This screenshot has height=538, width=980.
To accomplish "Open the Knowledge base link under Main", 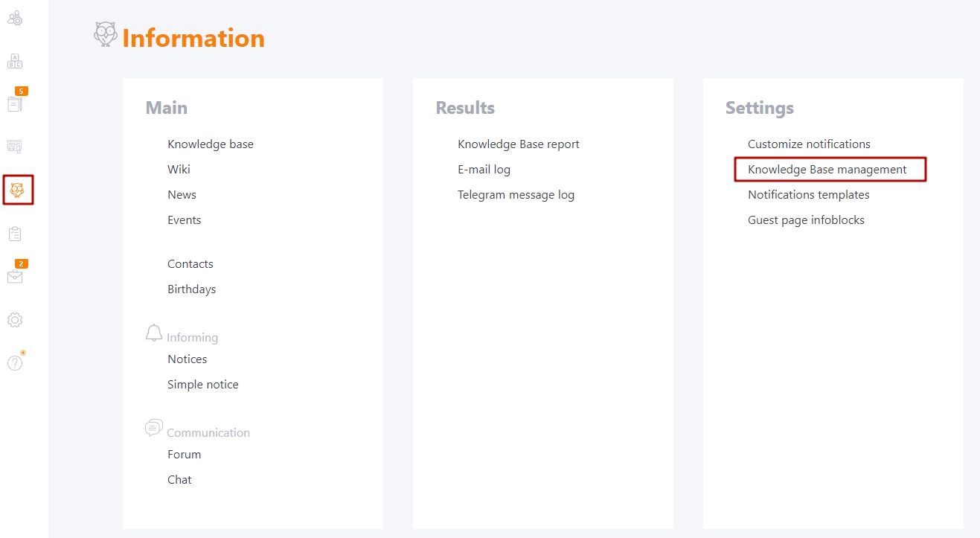I will pyautogui.click(x=211, y=144).
